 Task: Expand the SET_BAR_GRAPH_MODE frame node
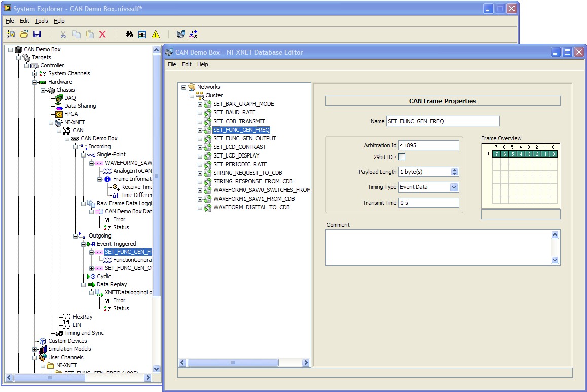200,104
